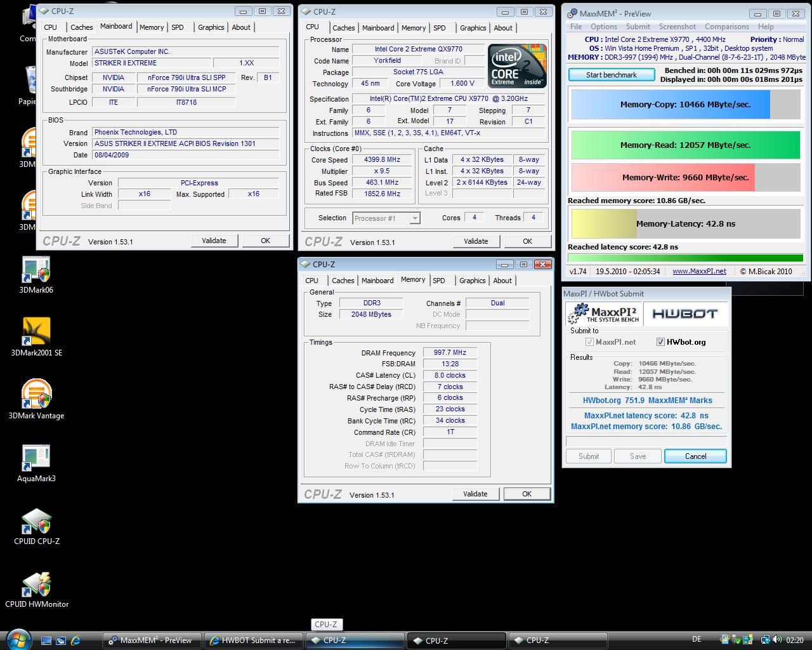Click Submit button in HWbot Submit dialog
Image resolution: width=812 pixels, height=650 pixels.
[588, 456]
